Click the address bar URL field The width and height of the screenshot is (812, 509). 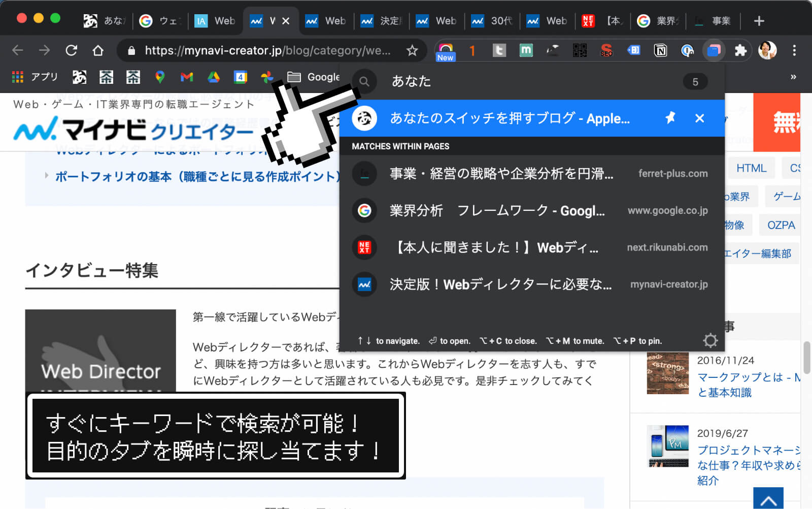[x=267, y=50]
